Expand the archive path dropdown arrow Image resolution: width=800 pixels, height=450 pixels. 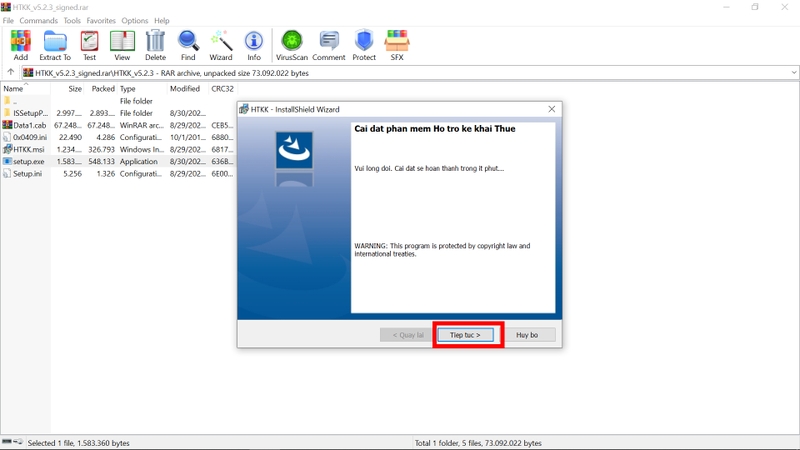coord(794,73)
